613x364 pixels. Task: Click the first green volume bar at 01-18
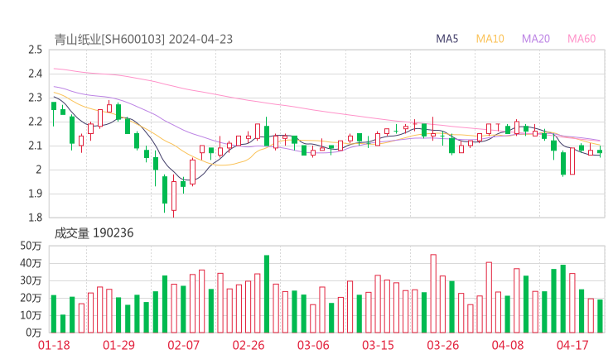[54, 314]
